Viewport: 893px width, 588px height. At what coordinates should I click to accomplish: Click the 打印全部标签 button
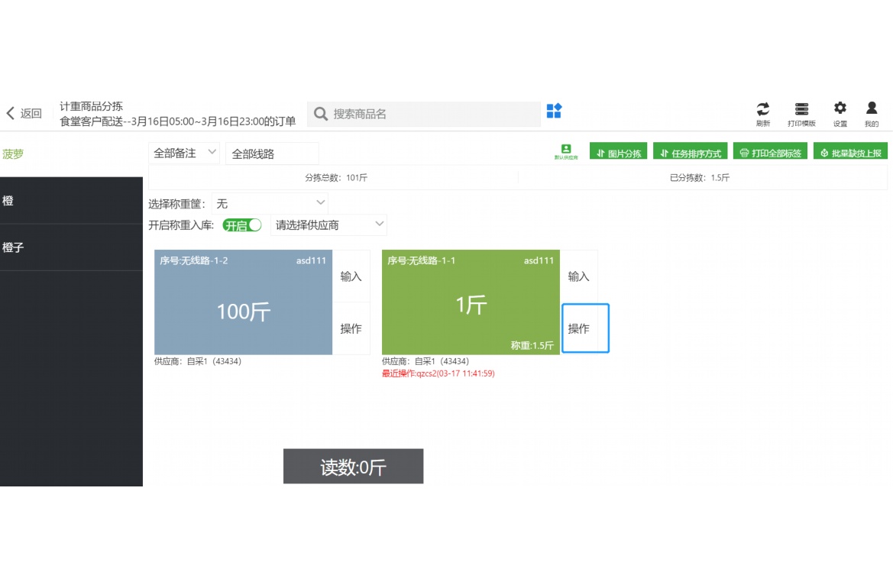[x=770, y=153]
